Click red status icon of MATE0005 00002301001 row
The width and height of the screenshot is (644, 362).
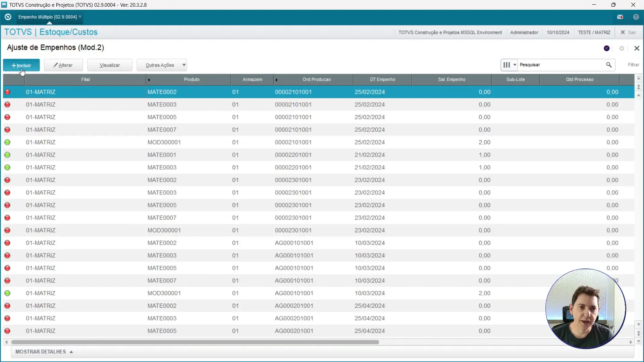coord(7,205)
